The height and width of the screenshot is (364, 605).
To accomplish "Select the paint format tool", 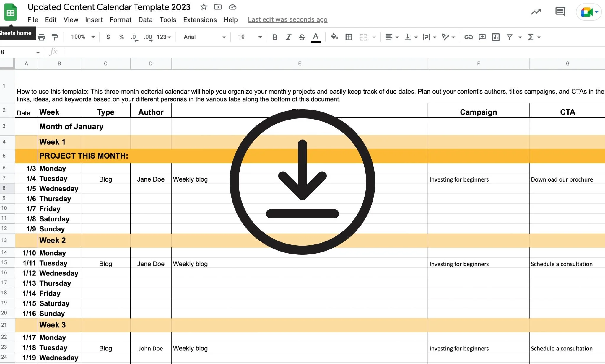I will (x=55, y=37).
